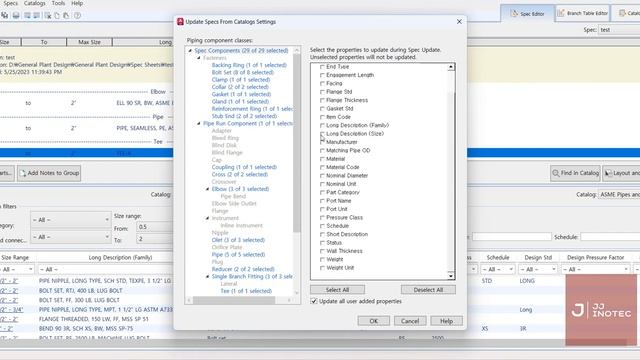The width and height of the screenshot is (640, 360).
Task: Click the Layout button's icon
Action: point(608,173)
